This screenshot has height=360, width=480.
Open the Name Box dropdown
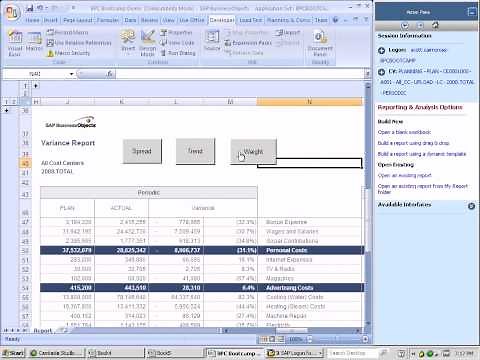coord(71,74)
